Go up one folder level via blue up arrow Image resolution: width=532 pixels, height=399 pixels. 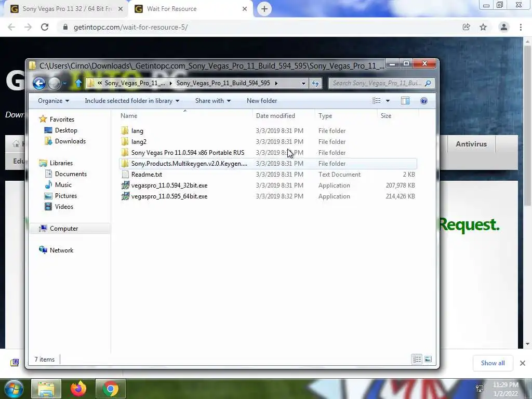(78, 83)
